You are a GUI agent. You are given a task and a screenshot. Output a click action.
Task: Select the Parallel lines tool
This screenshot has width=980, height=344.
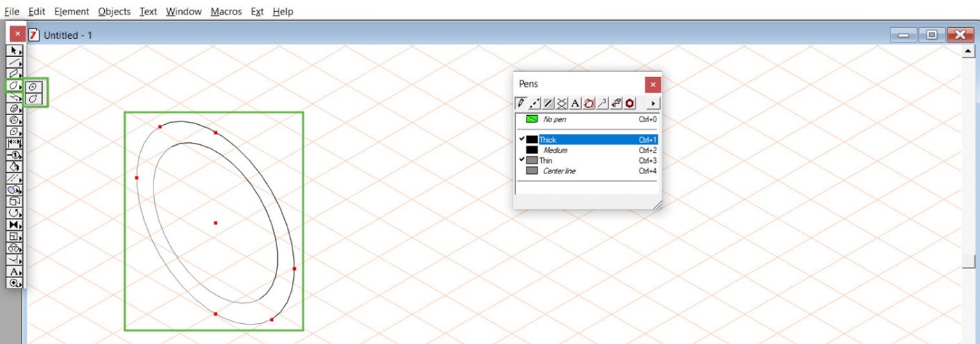[15, 178]
